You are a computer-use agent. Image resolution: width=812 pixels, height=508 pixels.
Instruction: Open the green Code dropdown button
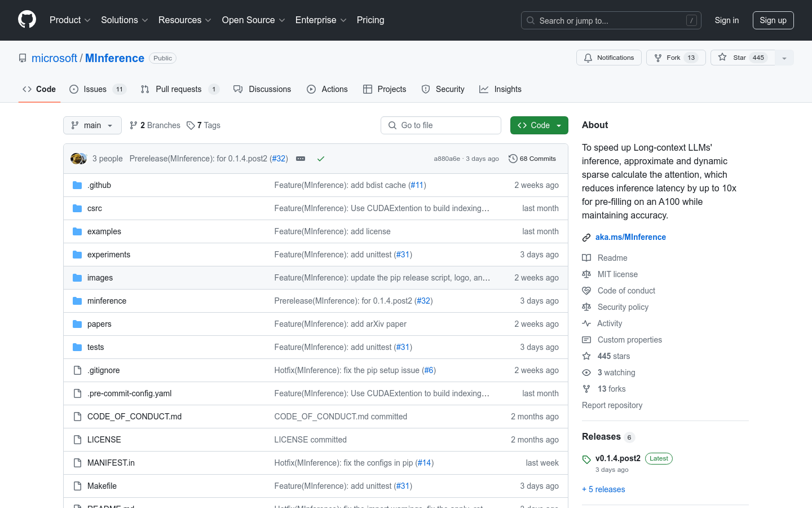tap(539, 125)
